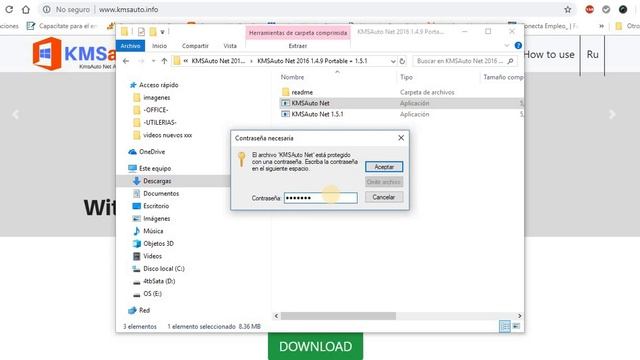Close the Contraseña necesaria dialog
640x360 pixels.
pyautogui.click(x=401, y=138)
